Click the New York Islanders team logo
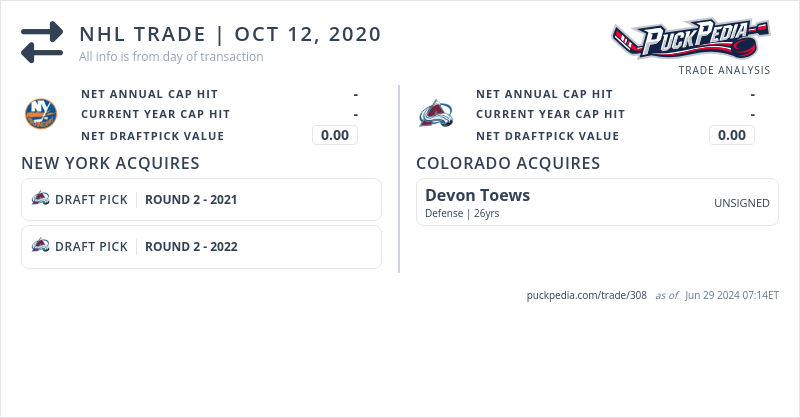Viewport: 800px width, 418px height. pyautogui.click(x=41, y=114)
